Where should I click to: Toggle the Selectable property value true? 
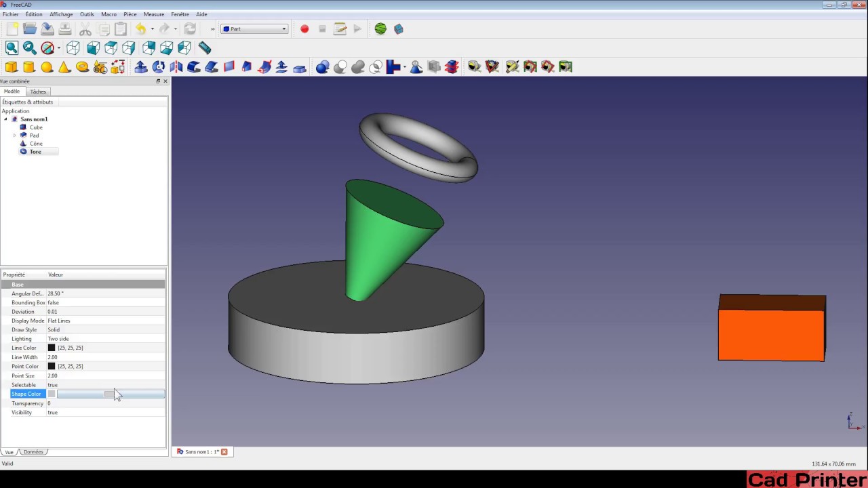pos(106,384)
